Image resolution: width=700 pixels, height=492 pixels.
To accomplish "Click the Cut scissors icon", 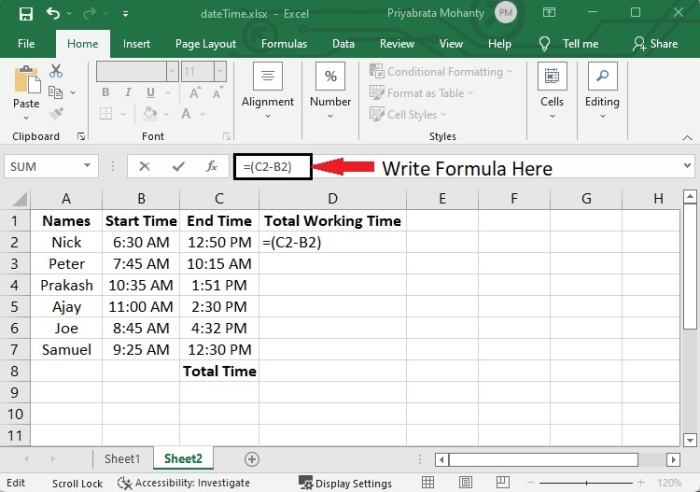I will (x=56, y=71).
